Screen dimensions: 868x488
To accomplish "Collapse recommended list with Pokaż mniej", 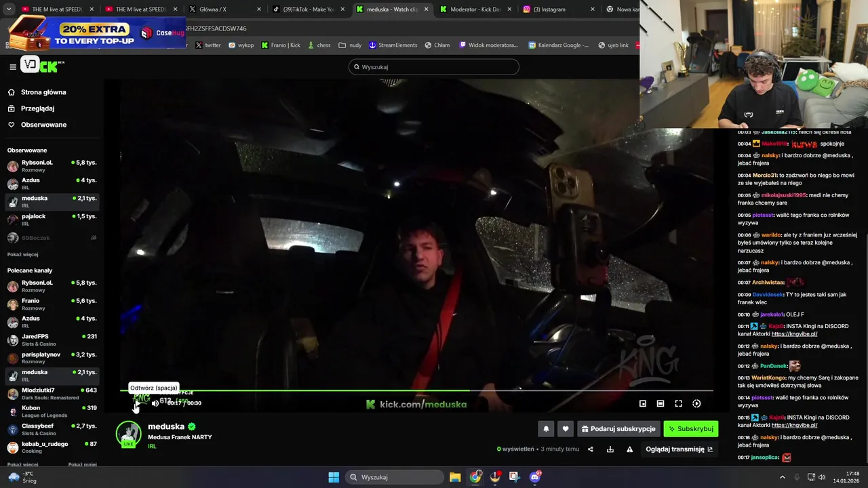I will 82,464.
